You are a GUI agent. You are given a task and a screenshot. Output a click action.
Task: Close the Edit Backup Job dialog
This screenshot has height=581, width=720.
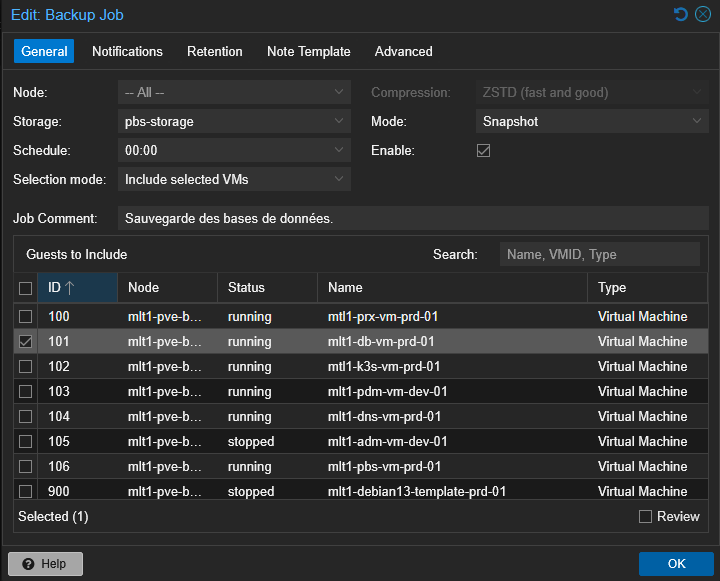[703, 14]
